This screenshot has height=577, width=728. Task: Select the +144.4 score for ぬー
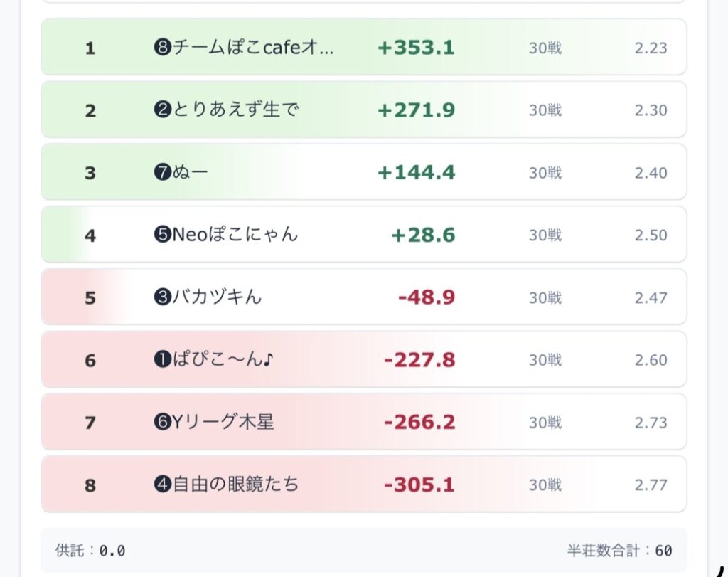coord(416,173)
